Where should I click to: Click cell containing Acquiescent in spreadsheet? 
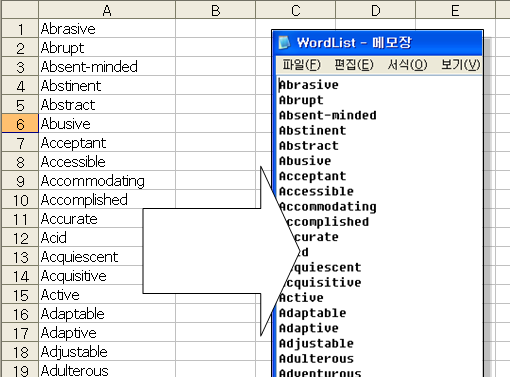pyautogui.click(x=91, y=256)
